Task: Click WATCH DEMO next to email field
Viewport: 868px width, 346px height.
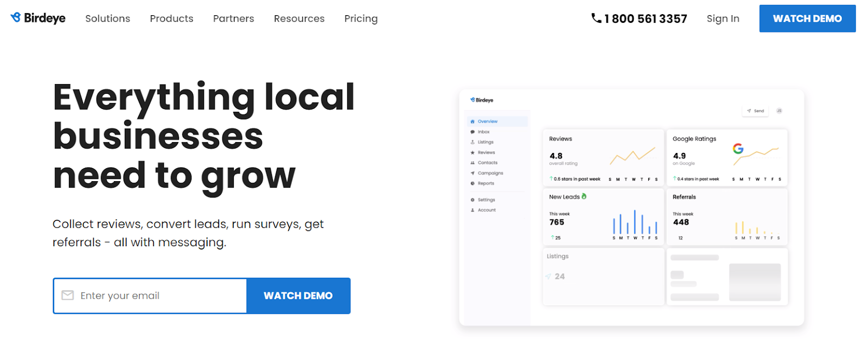Action: tap(298, 296)
